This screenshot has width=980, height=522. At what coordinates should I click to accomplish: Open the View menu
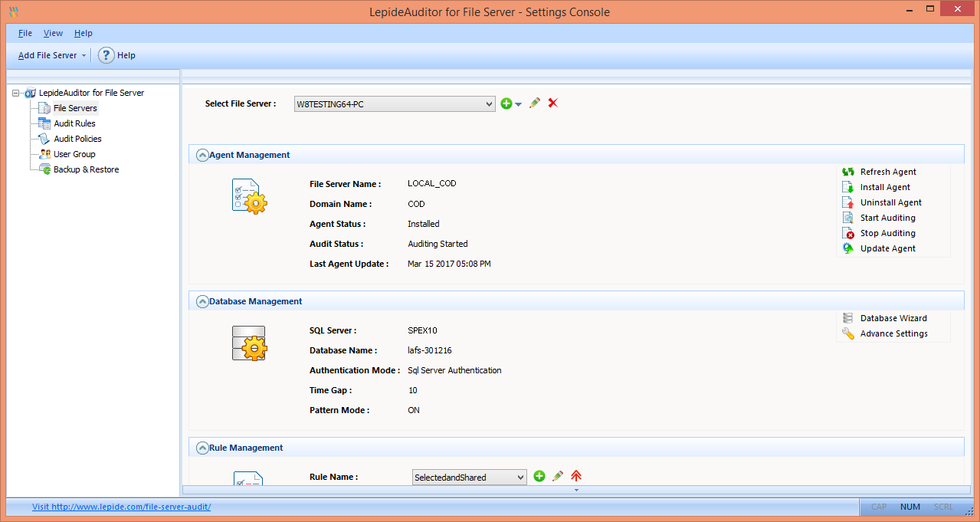pos(53,33)
